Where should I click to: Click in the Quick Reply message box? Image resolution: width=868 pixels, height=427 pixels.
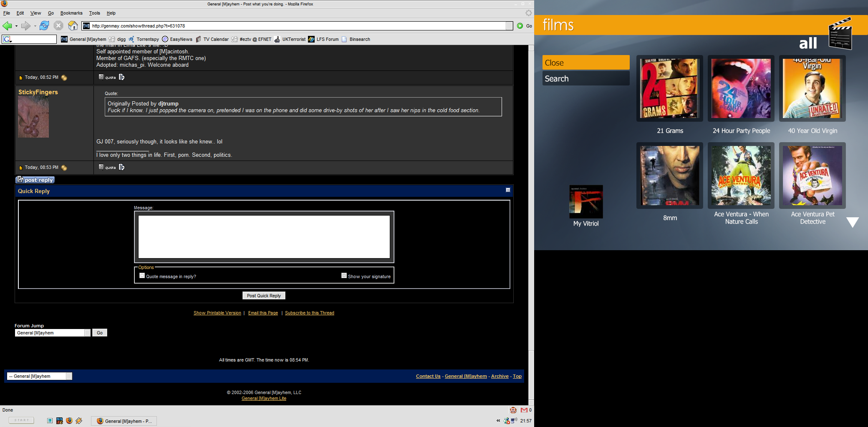pyautogui.click(x=264, y=237)
